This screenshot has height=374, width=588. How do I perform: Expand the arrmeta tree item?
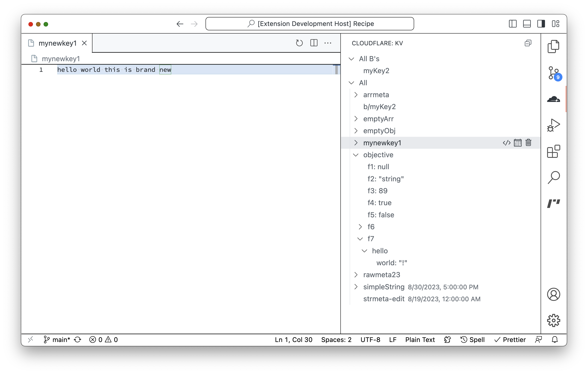(x=356, y=95)
